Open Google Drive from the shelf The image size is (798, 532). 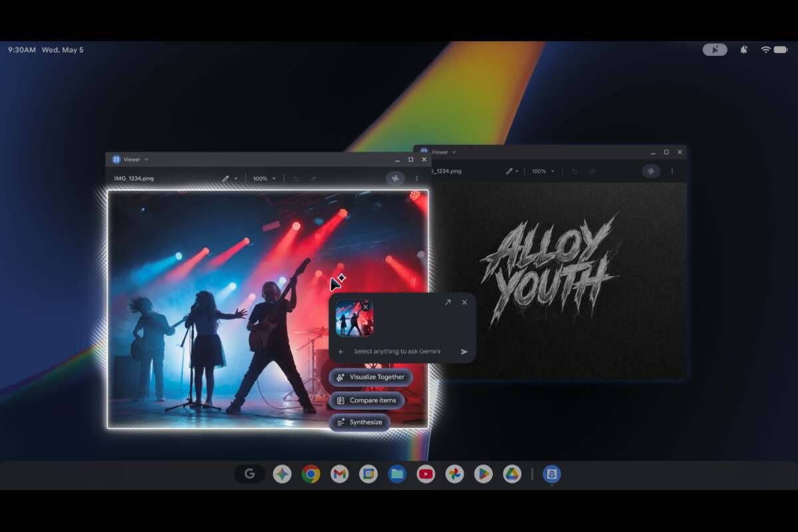(511, 474)
